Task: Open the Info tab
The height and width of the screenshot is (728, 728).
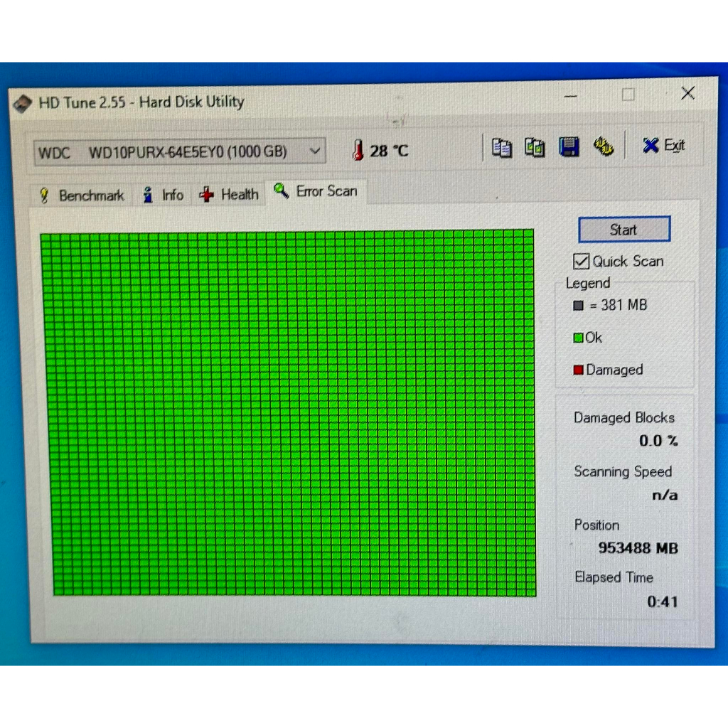Action: click(164, 195)
